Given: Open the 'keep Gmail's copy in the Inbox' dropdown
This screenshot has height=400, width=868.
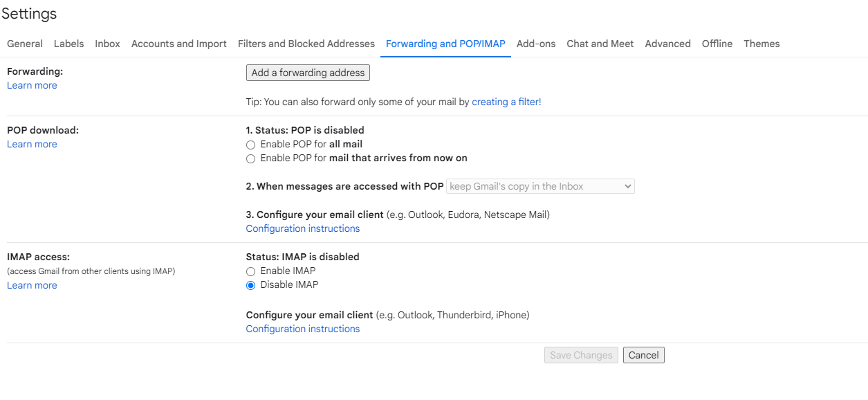Looking at the screenshot, I should (x=540, y=186).
